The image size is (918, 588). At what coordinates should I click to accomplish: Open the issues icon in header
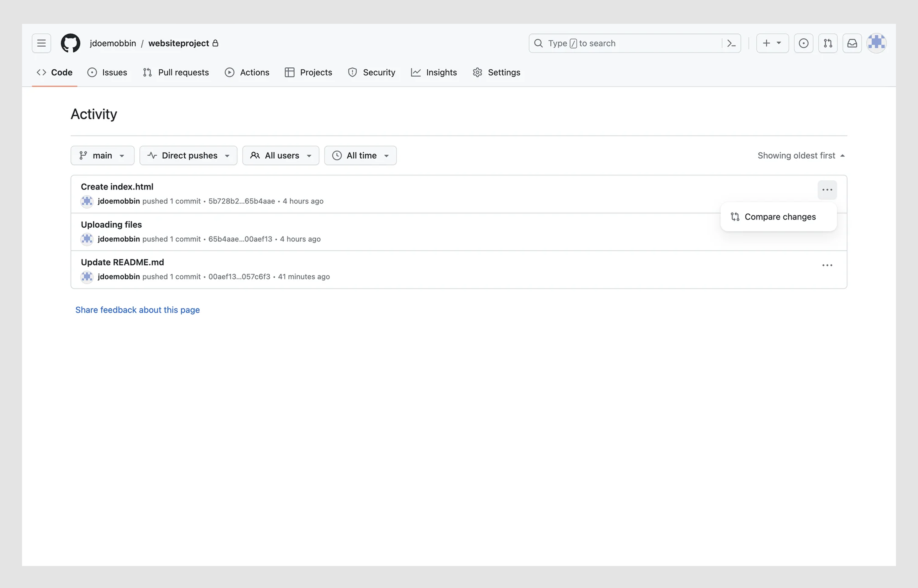pyautogui.click(x=803, y=43)
